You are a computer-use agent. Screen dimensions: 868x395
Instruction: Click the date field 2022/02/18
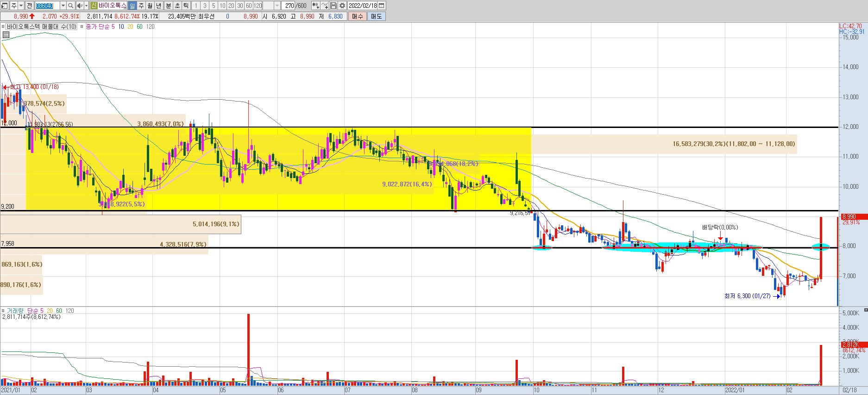pyautogui.click(x=363, y=6)
